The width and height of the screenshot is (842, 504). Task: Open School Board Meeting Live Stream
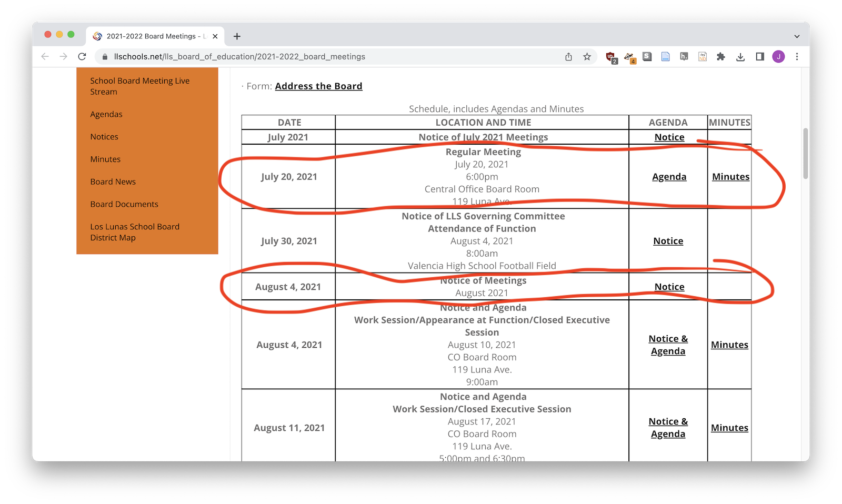tap(139, 86)
